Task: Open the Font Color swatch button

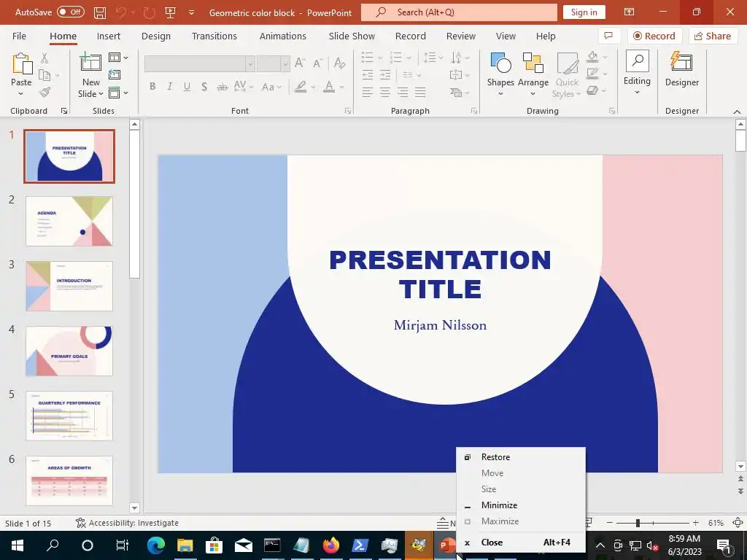Action: tap(329, 87)
